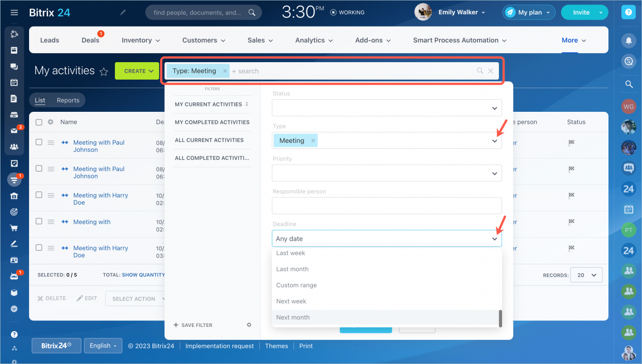Click filter settings gear near Save Filter
The image size is (642, 364).
click(x=249, y=325)
